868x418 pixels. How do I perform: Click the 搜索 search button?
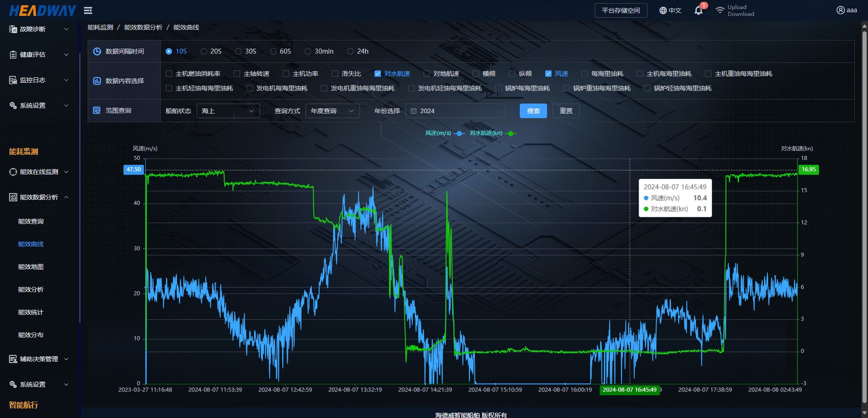pos(533,111)
